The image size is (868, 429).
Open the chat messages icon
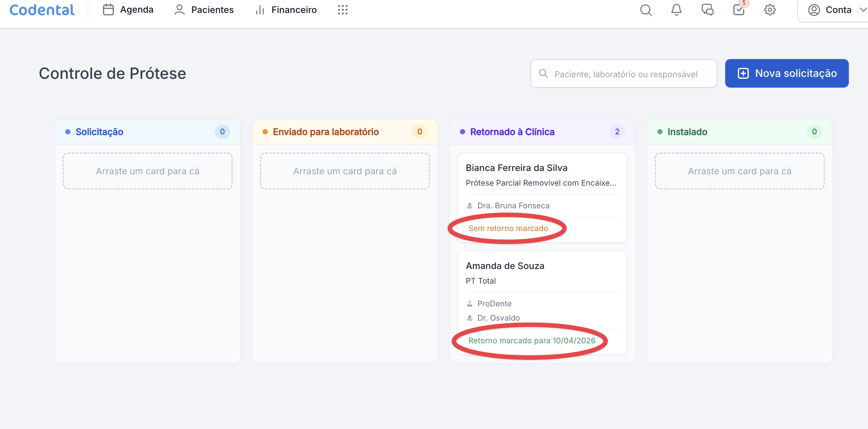click(707, 10)
